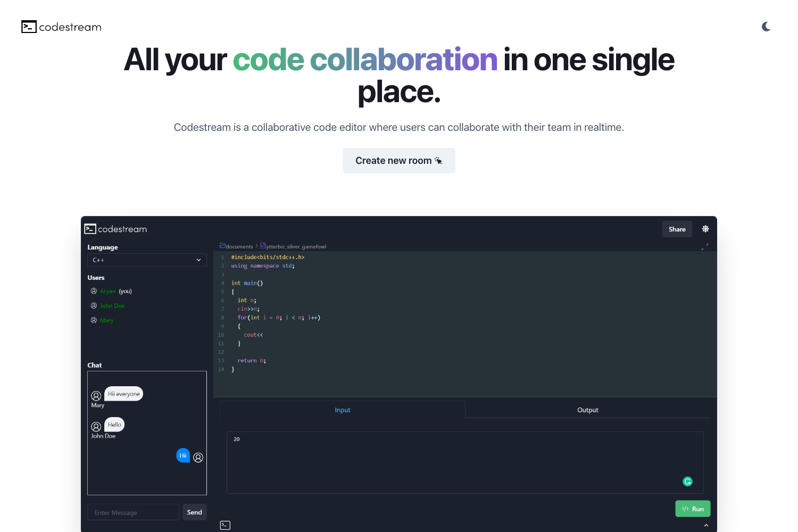Click the documents folder icon in the breadcrumb
This screenshot has height=532, width=798.
[223, 246]
